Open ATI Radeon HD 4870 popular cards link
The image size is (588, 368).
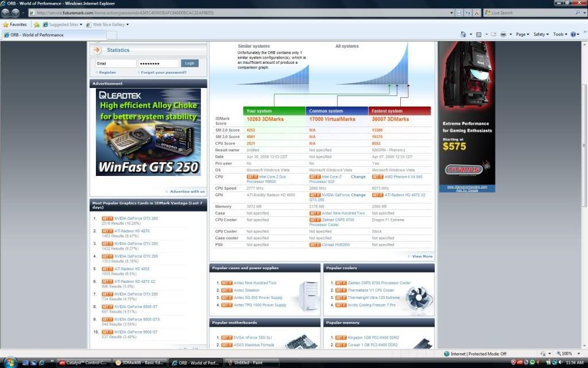(131, 231)
